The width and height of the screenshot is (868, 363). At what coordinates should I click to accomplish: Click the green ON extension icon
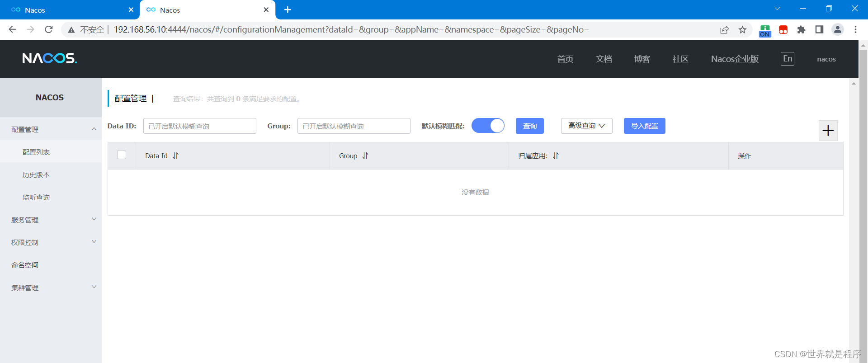coord(765,30)
